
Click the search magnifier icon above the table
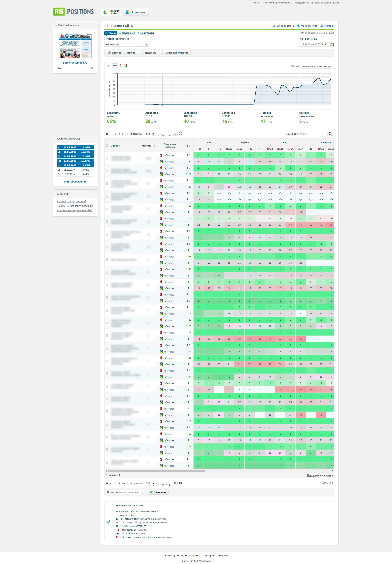(330, 134)
